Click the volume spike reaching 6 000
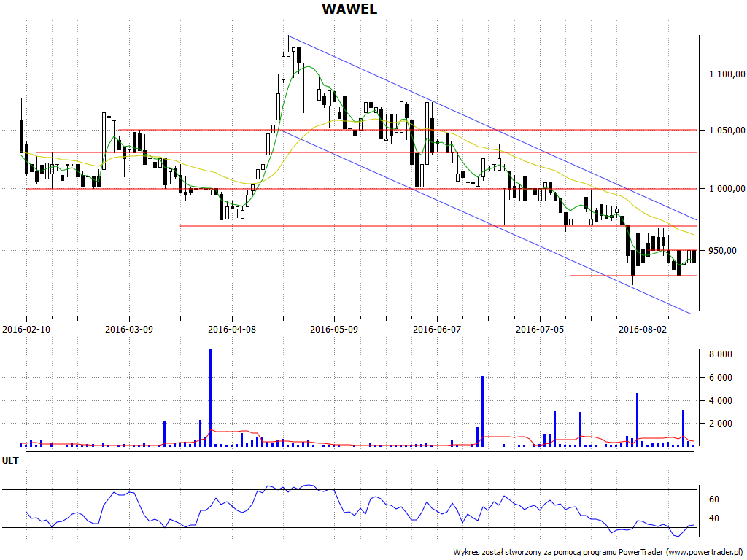Image resolution: width=747 pixels, height=560 pixels. (x=482, y=411)
